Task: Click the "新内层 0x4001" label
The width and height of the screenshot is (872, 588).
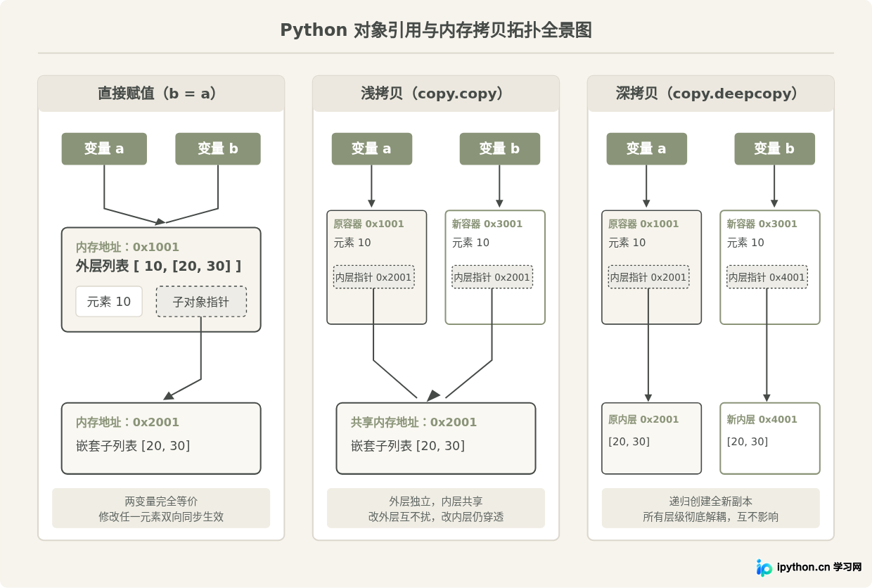Action: tap(762, 420)
